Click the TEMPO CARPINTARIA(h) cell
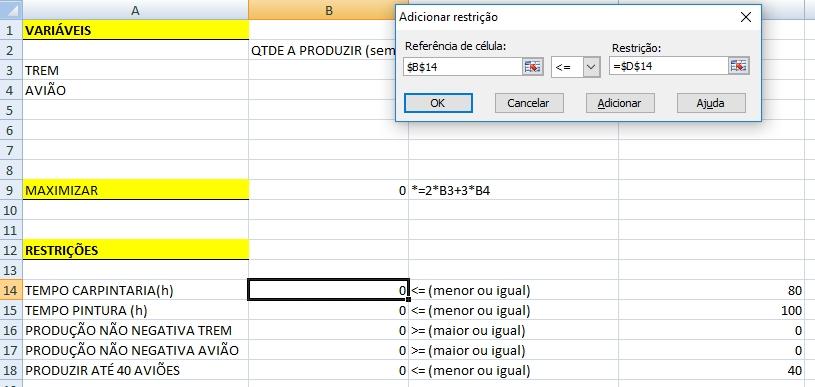 [x=136, y=290]
